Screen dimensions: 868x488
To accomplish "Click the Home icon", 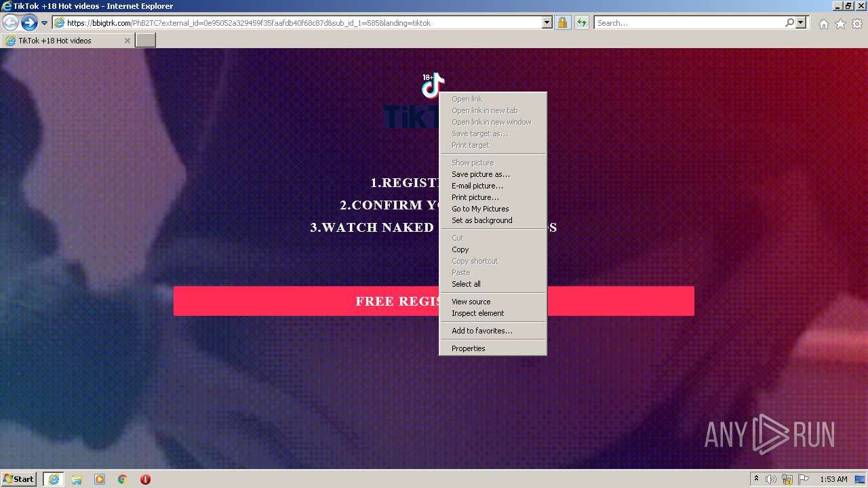I will [x=823, y=24].
